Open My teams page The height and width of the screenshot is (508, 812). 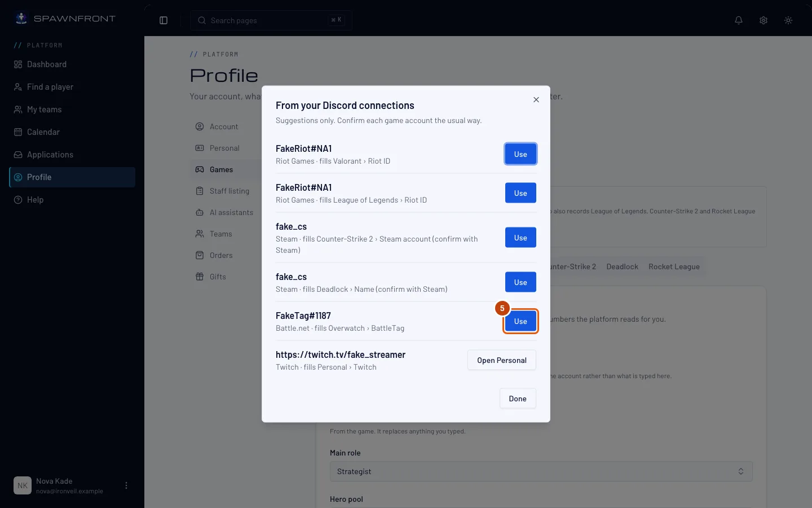(72, 110)
